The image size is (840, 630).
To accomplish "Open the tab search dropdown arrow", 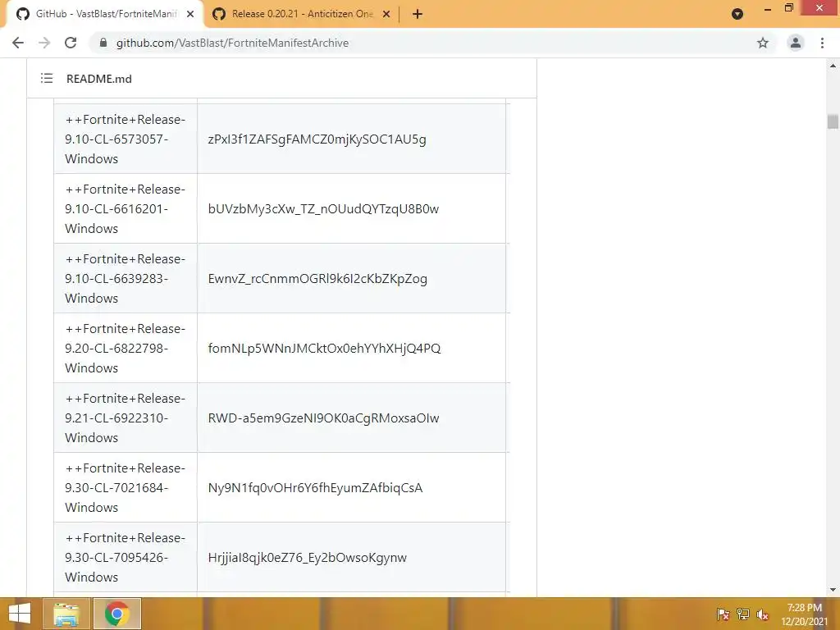I will [x=737, y=14].
